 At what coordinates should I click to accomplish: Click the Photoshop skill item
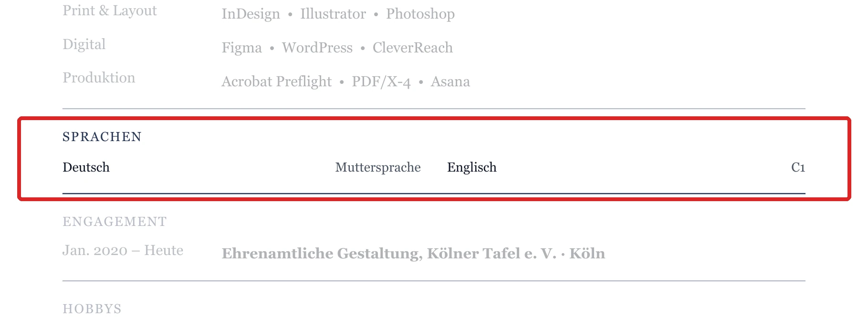point(420,14)
